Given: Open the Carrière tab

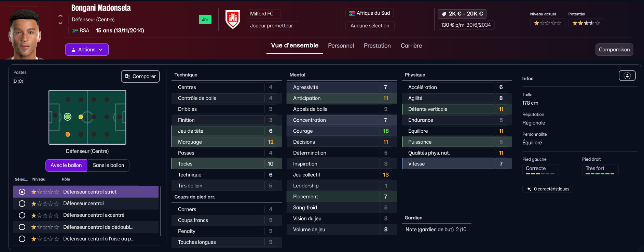Looking at the screenshot, I should [411, 46].
